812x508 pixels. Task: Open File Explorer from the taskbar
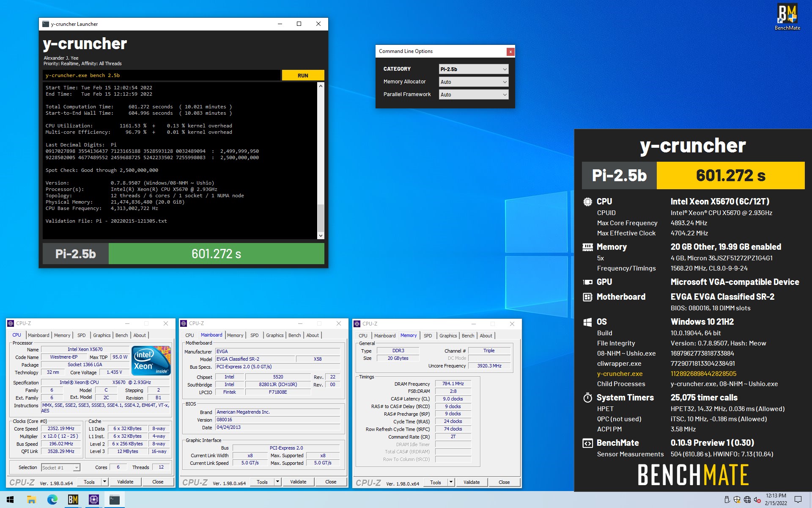pos(31,500)
